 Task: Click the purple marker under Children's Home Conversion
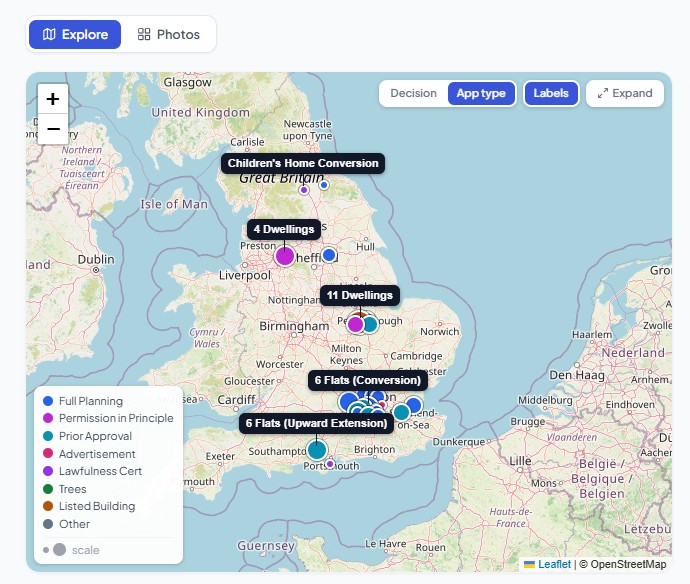(304, 190)
